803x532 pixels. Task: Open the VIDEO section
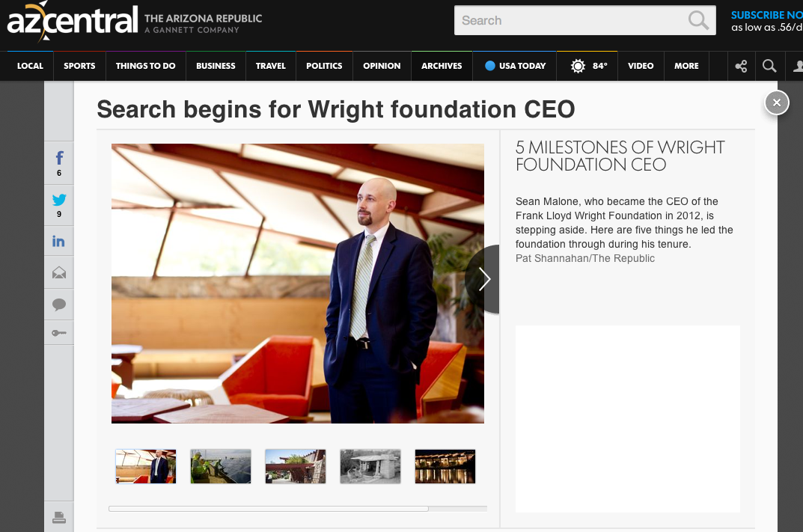[641, 66]
